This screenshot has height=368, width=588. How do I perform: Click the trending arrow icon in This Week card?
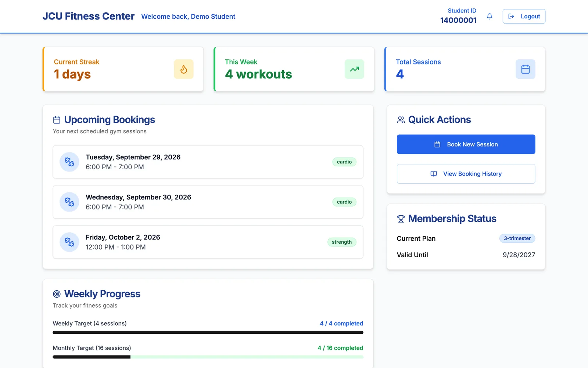point(354,69)
